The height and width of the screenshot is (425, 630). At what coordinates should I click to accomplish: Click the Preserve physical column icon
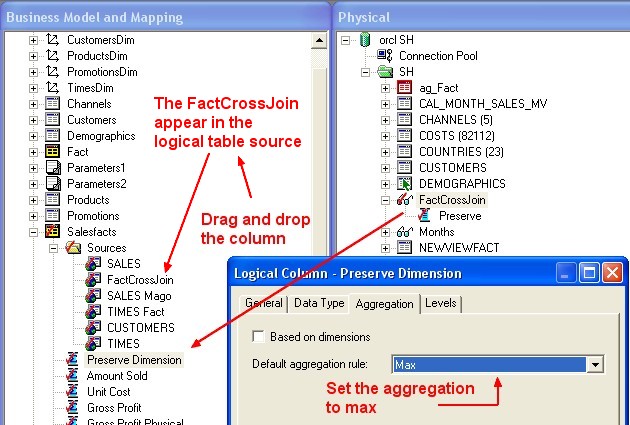click(424, 216)
